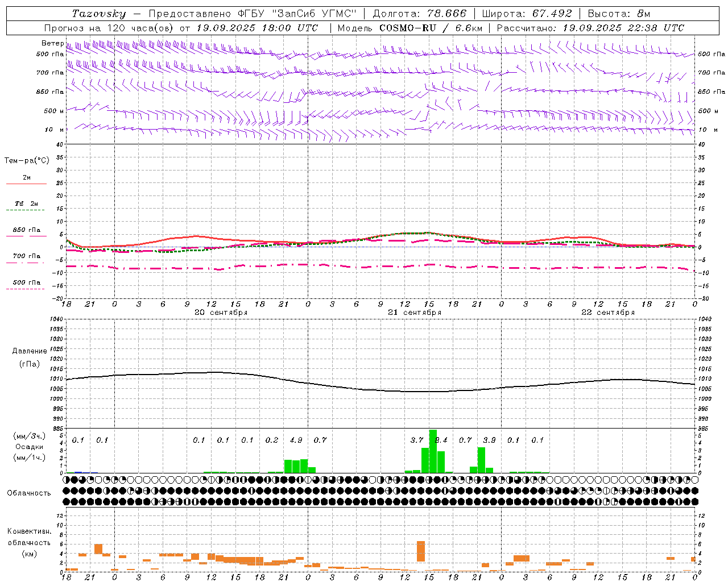Select the 700 гПа entry in temperature legend
The width and height of the screenshot is (728, 582).
point(27,256)
